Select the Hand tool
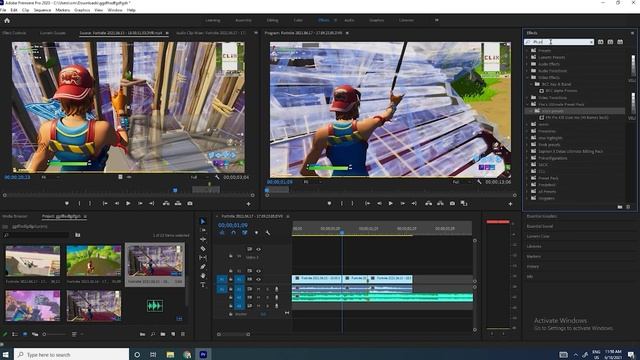The height and width of the screenshot is (360, 640). [x=203, y=276]
